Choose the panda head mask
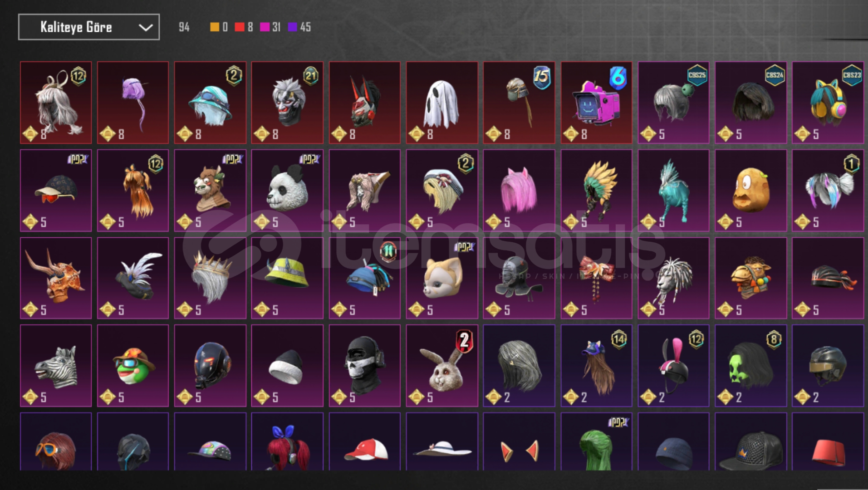 pos(287,191)
